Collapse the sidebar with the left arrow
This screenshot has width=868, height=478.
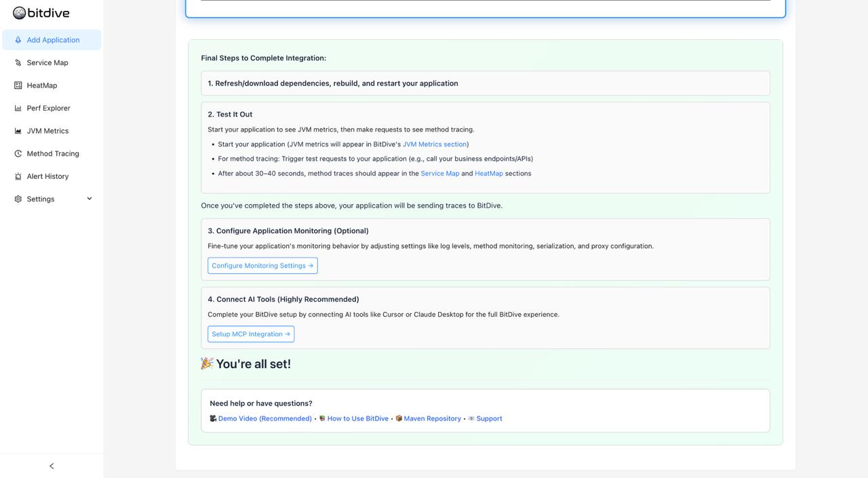(52, 466)
